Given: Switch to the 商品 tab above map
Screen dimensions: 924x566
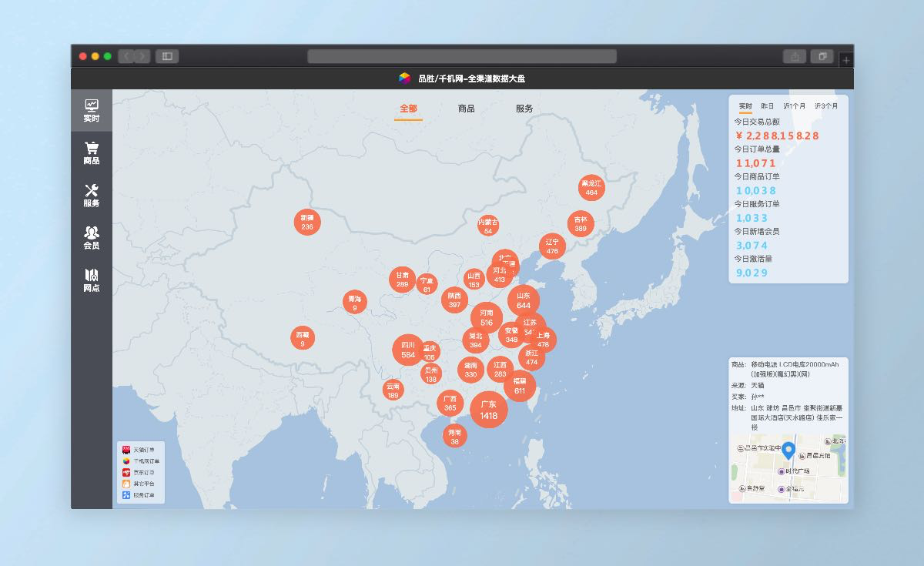Looking at the screenshot, I should (466, 109).
